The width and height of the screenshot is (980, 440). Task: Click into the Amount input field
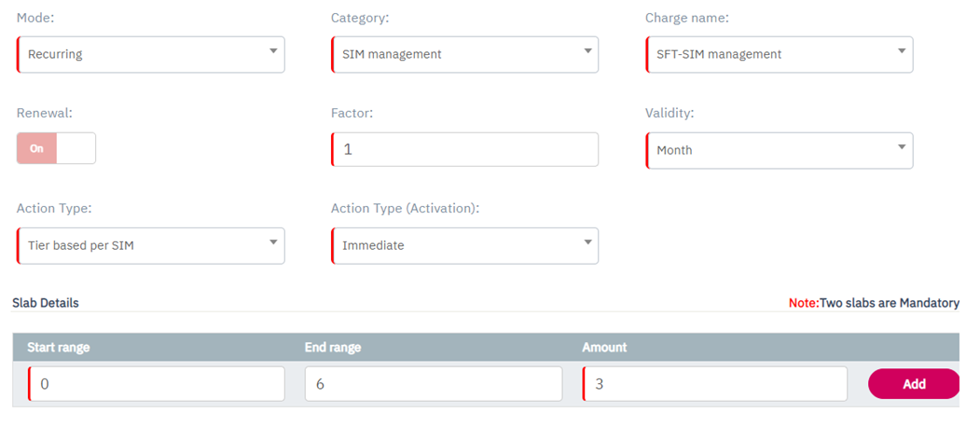(x=715, y=383)
